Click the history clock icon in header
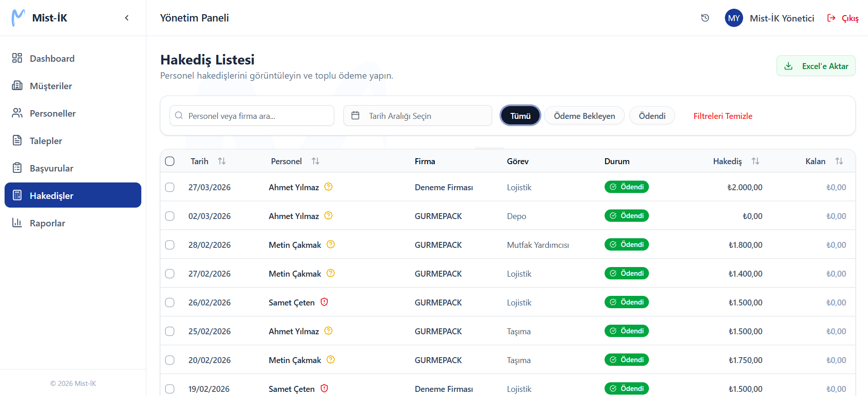The height and width of the screenshot is (396, 868). (705, 18)
